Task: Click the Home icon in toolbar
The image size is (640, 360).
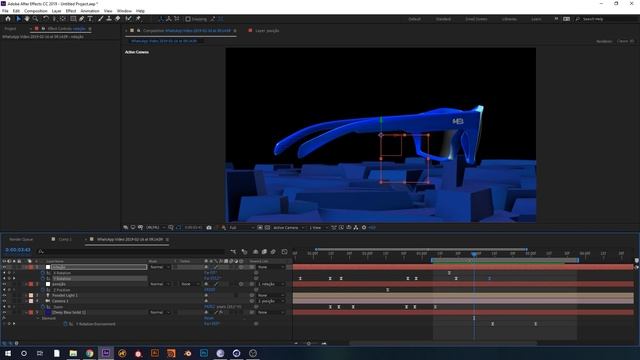Action: pyautogui.click(x=8, y=19)
